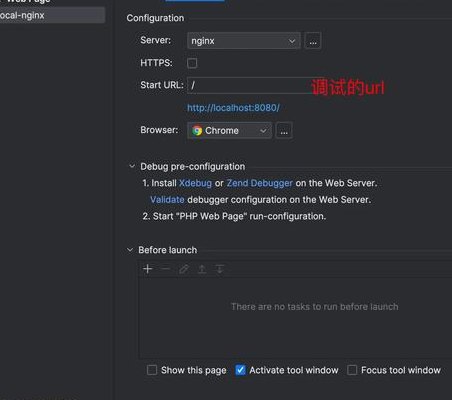The image size is (452, 400).
Task: Move the before launch task up
Action: tap(202, 269)
